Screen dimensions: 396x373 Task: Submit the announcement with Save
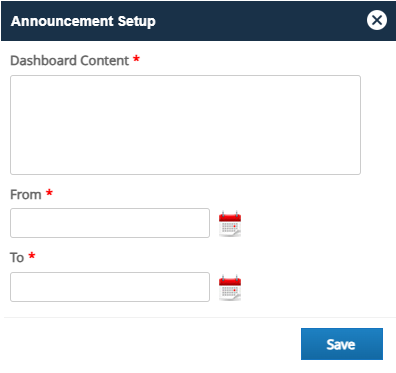(x=342, y=344)
